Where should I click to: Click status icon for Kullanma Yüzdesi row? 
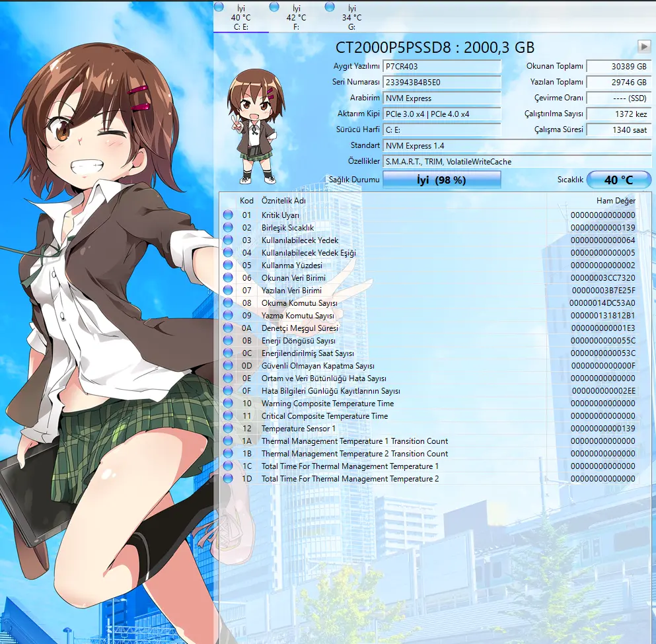click(x=228, y=265)
